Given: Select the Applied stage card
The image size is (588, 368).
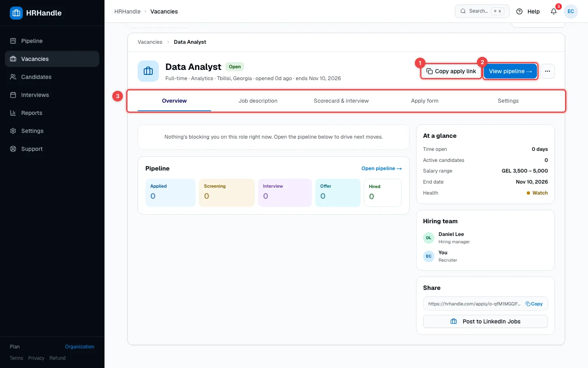Looking at the screenshot, I should tap(170, 193).
